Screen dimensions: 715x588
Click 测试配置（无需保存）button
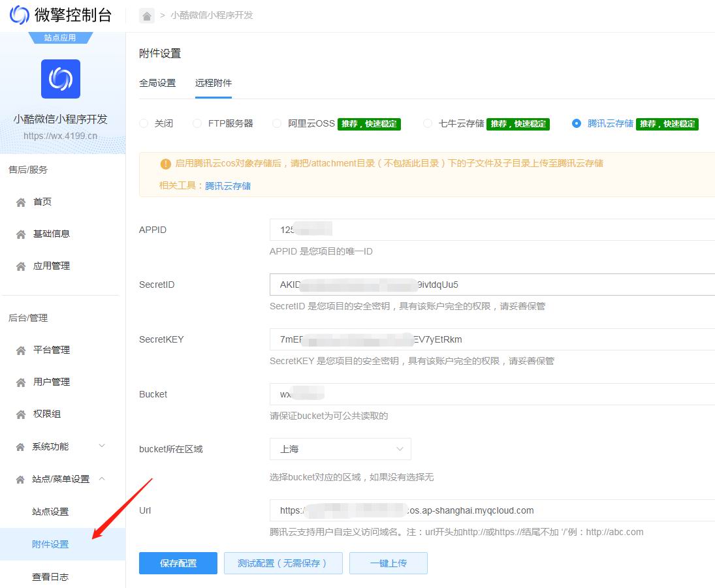coord(283,563)
